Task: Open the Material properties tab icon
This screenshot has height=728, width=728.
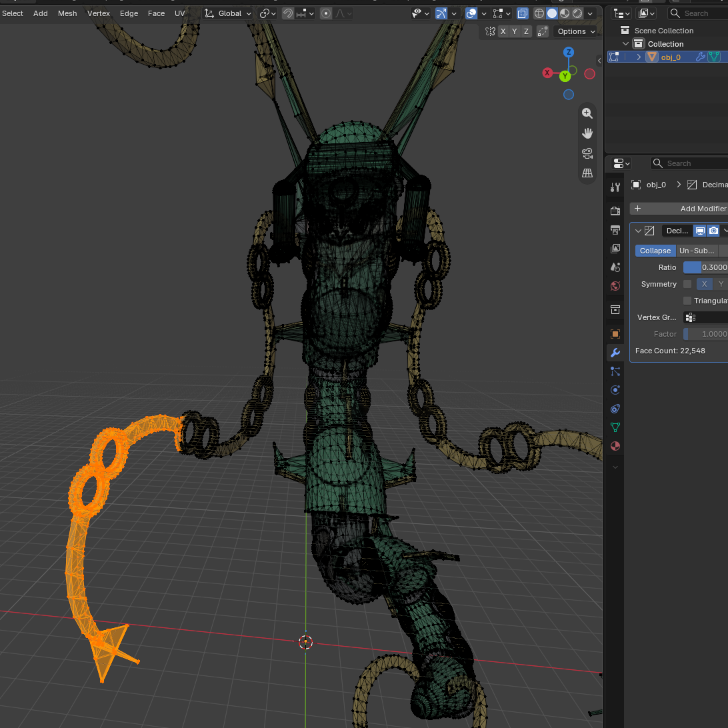Action: click(x=615, y=446)
